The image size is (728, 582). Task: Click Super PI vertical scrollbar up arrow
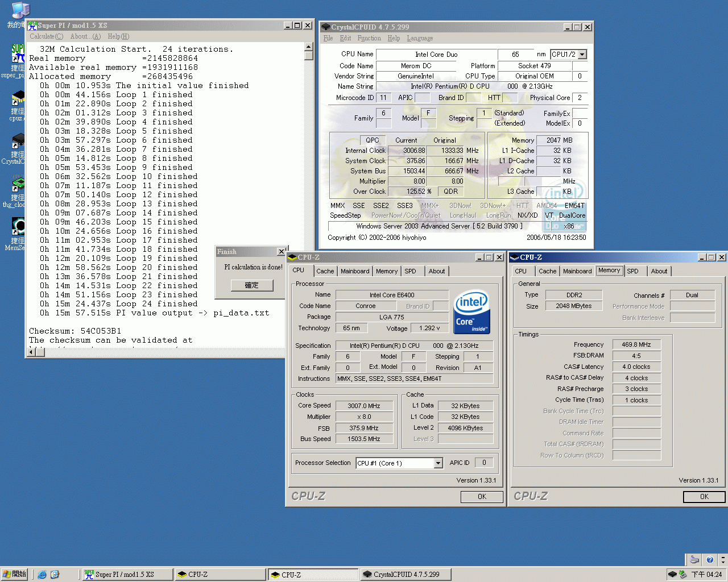coord(309,47)
